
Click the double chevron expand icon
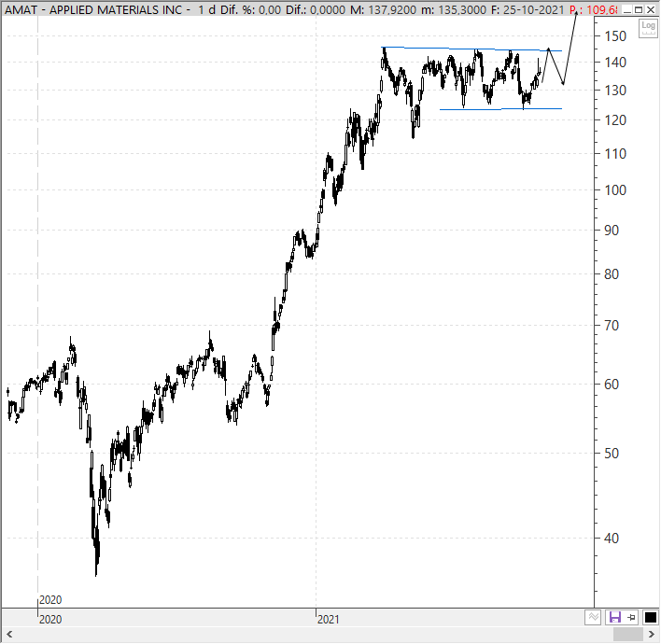pyautogui.click(x=593, y=618)
